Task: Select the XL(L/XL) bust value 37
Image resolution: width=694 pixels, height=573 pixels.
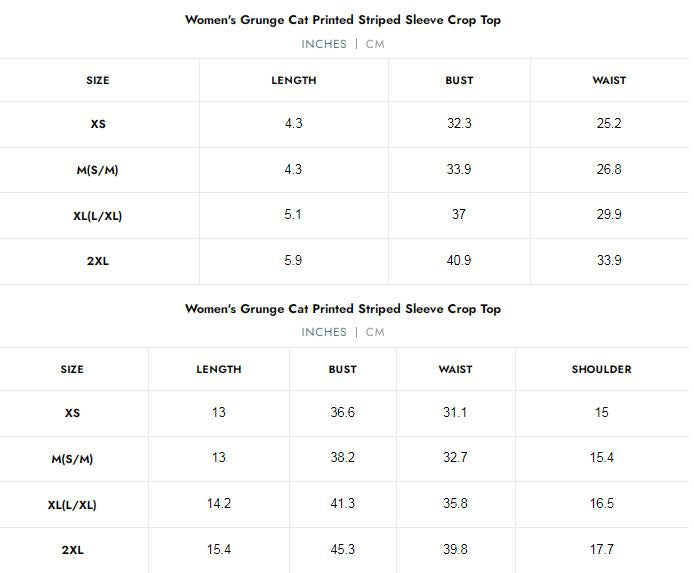Action: click(x=459, y=215)
